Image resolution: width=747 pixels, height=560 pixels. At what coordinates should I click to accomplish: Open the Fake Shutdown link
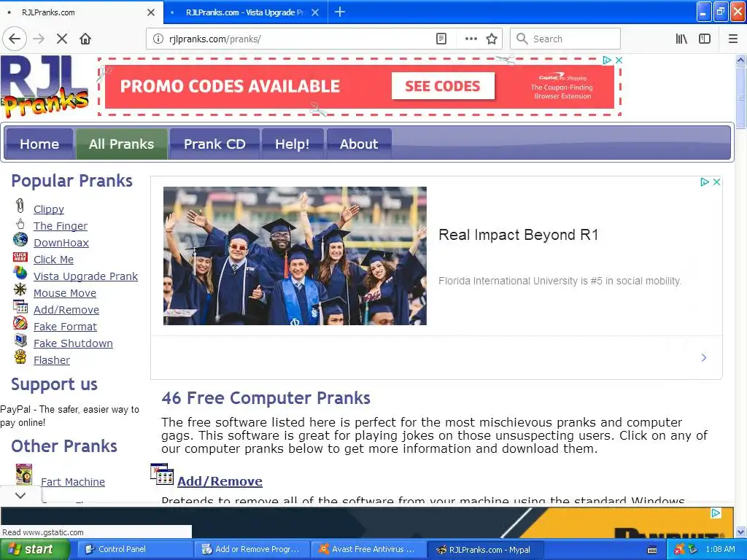(73, 343)
